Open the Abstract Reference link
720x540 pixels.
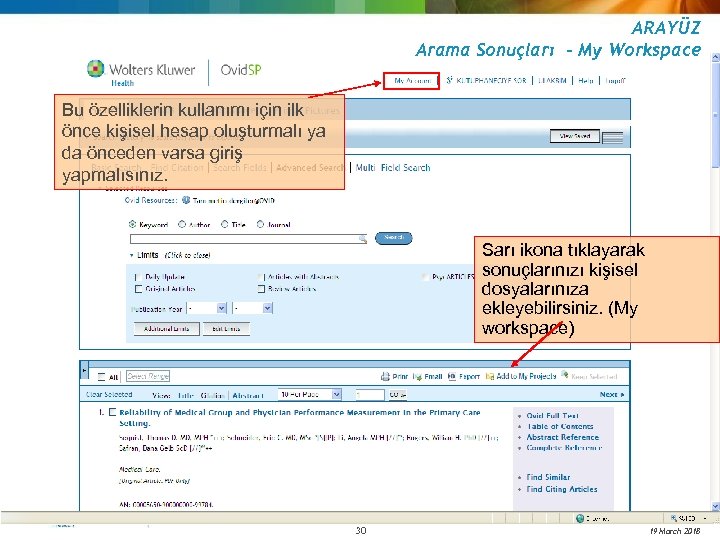(562, 437)
